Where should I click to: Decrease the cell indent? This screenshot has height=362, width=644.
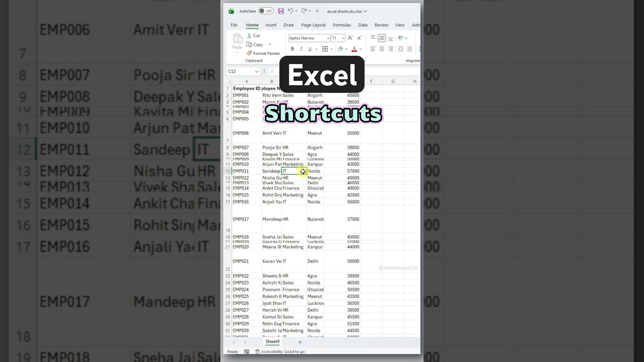(400, 49)
